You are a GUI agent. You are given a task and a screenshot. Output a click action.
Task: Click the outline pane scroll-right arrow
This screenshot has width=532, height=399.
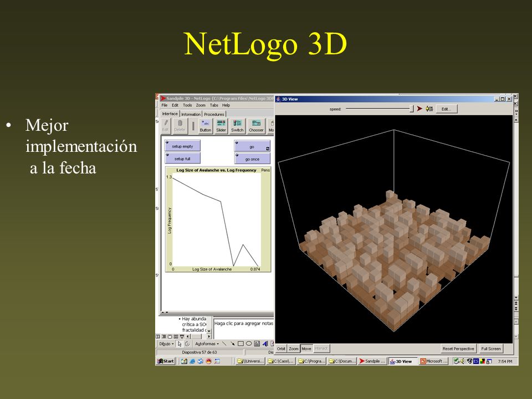click(209, 336)
